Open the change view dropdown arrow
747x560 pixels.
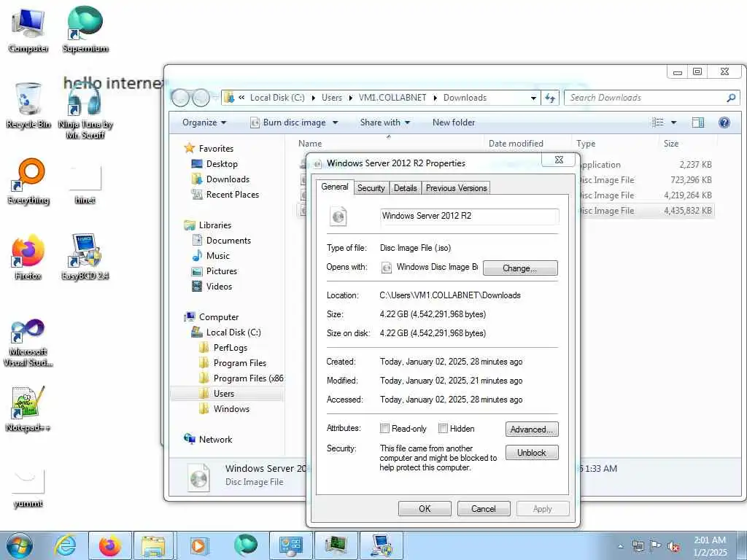click(673, 122)
